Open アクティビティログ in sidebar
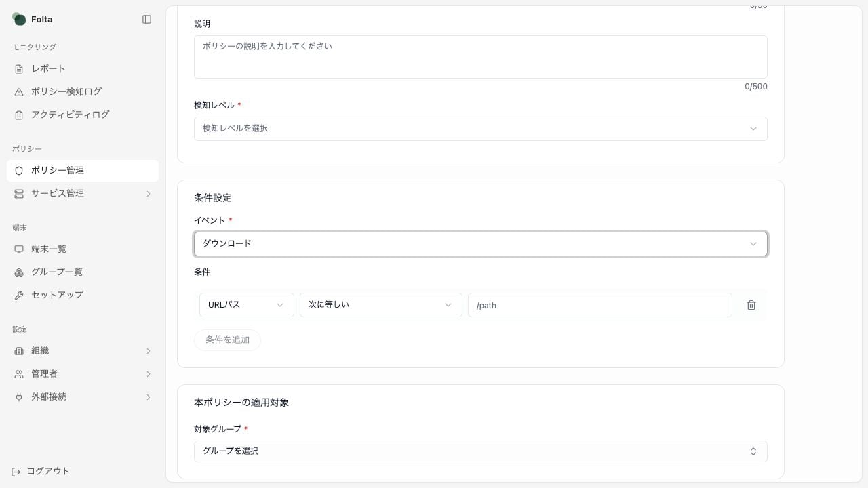This screenshot has width=868, height=488. pyautogui.click(x=83, y=115)
